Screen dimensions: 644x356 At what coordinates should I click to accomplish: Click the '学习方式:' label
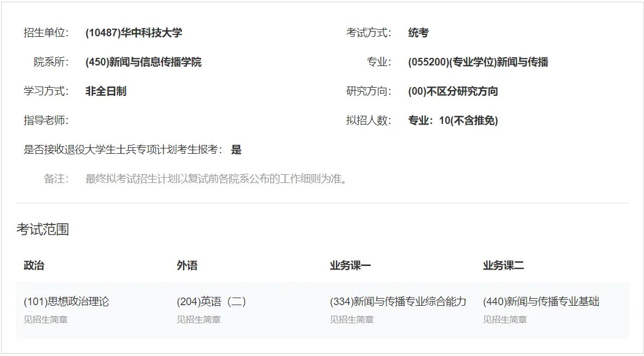tap(46, 91)
